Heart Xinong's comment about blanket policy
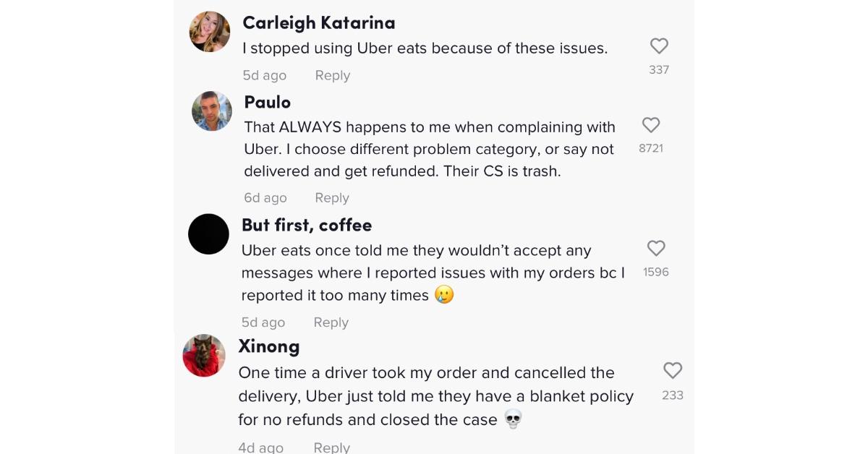The image size is (868, 454). [x=673, y=371]
